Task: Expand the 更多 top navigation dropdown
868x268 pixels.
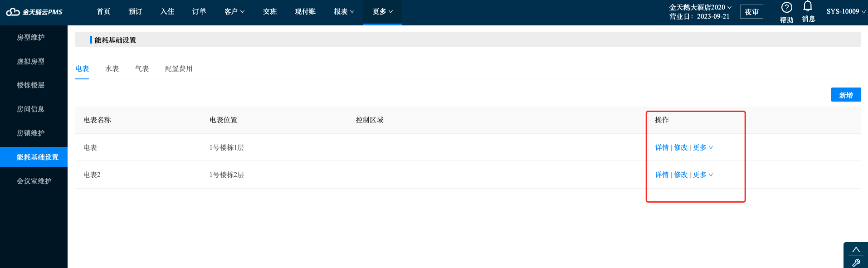Action: pyautogui.click(x=383, y=12)
